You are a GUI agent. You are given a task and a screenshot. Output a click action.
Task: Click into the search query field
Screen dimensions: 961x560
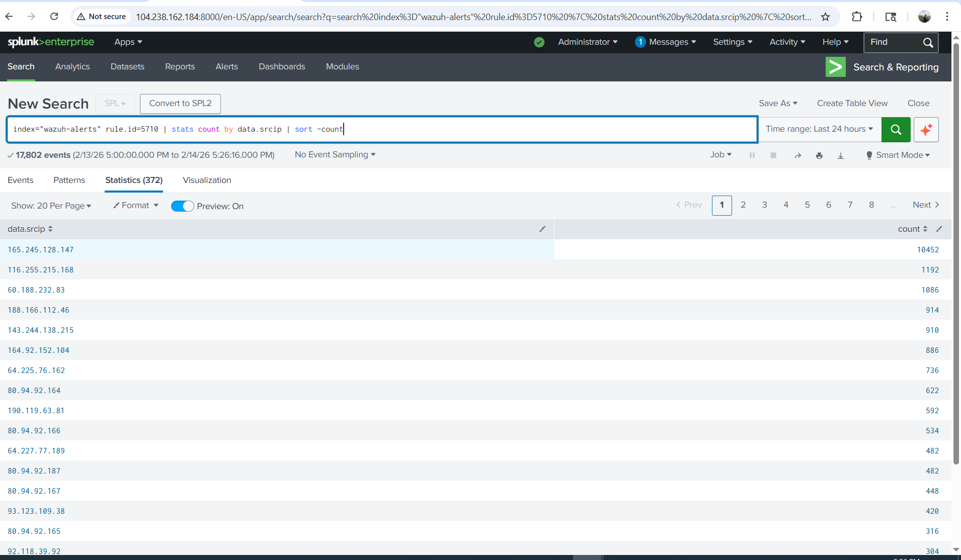click(x=382, y=130)
